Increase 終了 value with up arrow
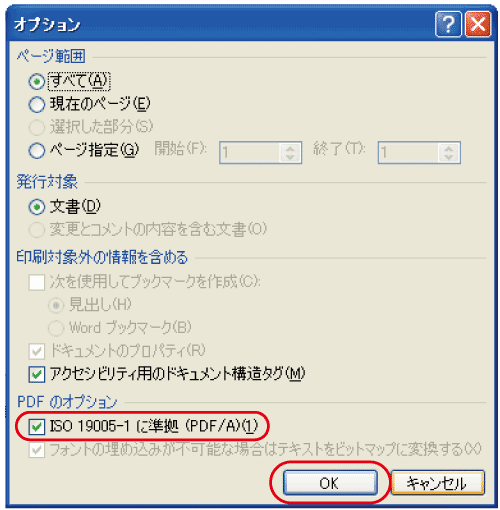The width and height of the screenshot is (500, 510). point(449,148)
